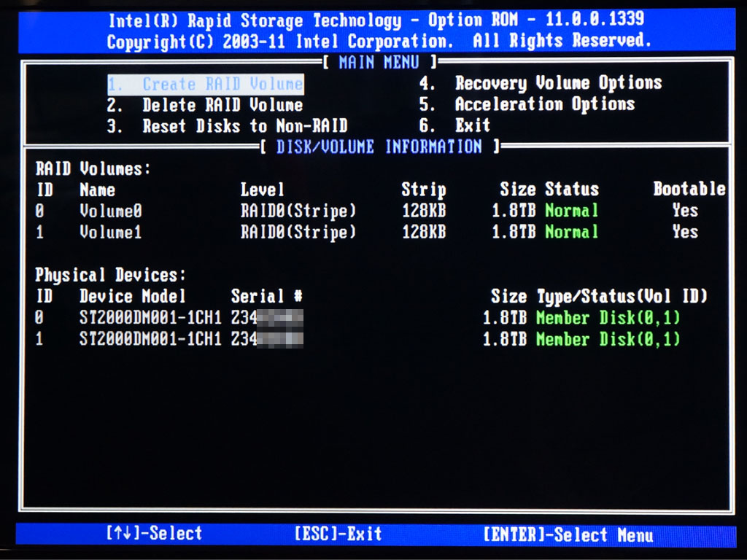Click the Intel Rapid Storage Technology title
The image size is (747, 560).
click(x=376, y=20)
